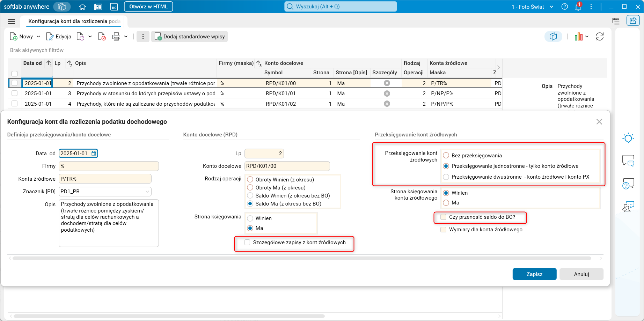The width and height of the screenshot is (644, 321).
Task: Click the Konto docelowe input field
Action: pos(287,166)
